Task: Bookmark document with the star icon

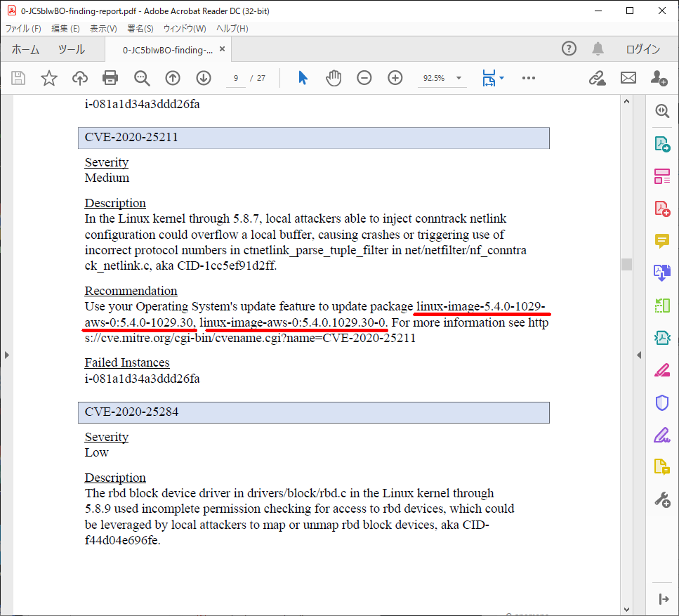Action: pos(49,78)
